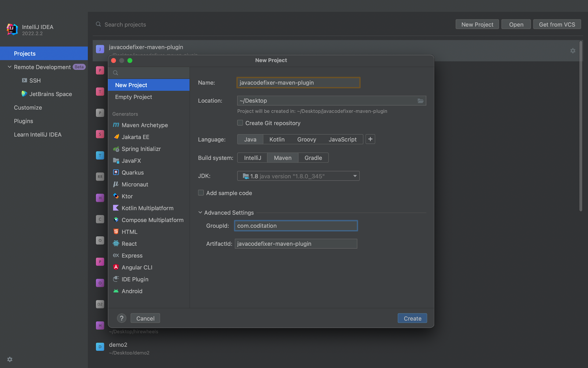Image resolution: width=588 pixels, height=368 pixels.
Task: Click the JetBrains Space icon
Action: [24, 94]
